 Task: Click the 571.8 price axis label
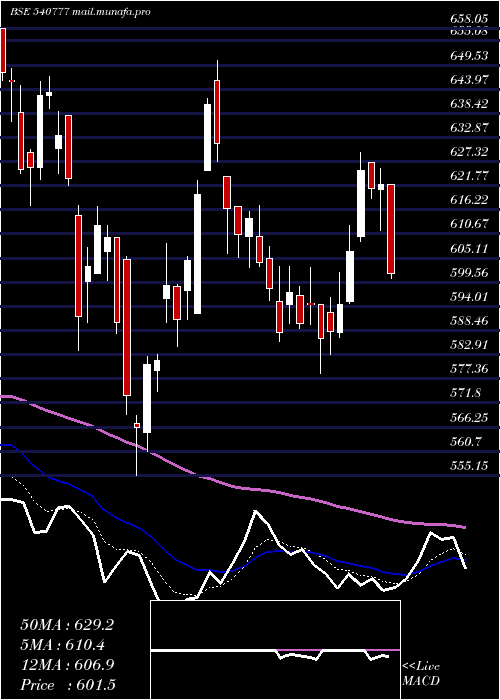[466, 393]
